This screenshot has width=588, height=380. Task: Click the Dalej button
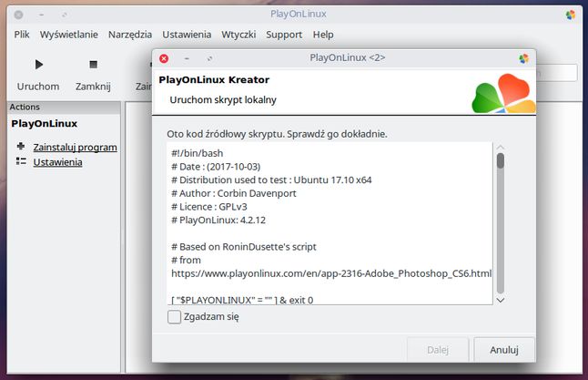pyautogui.click(x=438, y=350)
